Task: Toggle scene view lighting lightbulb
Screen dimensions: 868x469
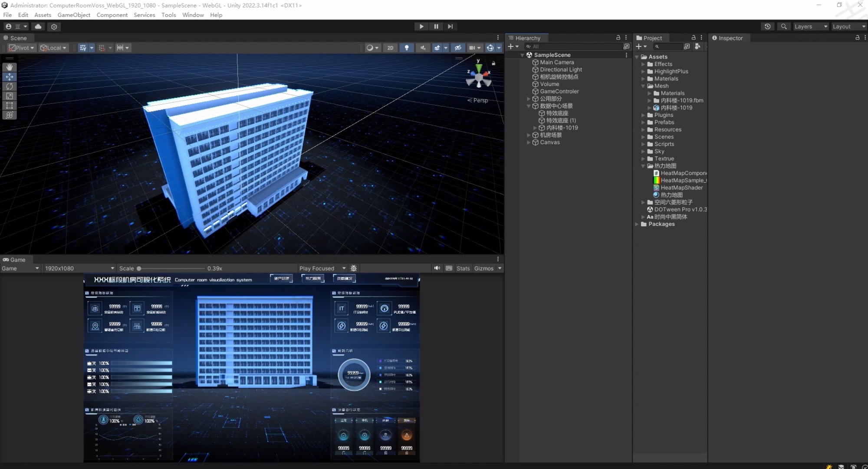Action: 407,48
